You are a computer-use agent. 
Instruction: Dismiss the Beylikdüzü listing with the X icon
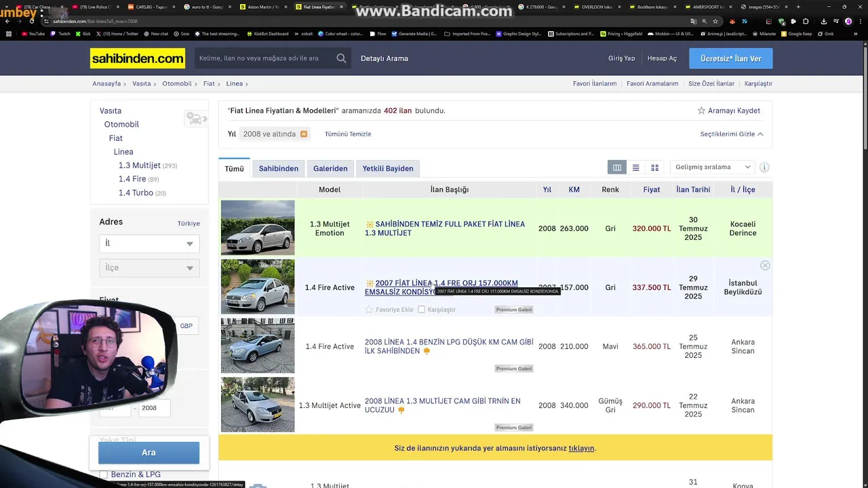pyautogui.click(x=765, y=265)
